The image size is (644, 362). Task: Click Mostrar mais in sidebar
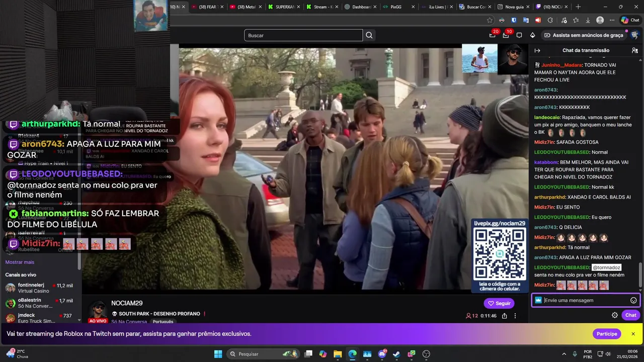[x=20, y=262]
